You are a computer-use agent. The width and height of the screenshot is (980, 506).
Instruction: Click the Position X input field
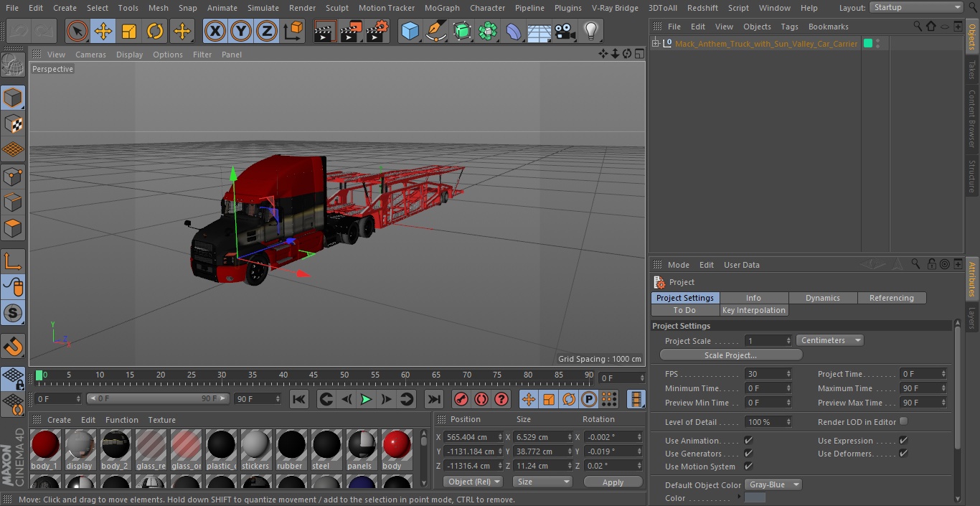tap(469, 436)
